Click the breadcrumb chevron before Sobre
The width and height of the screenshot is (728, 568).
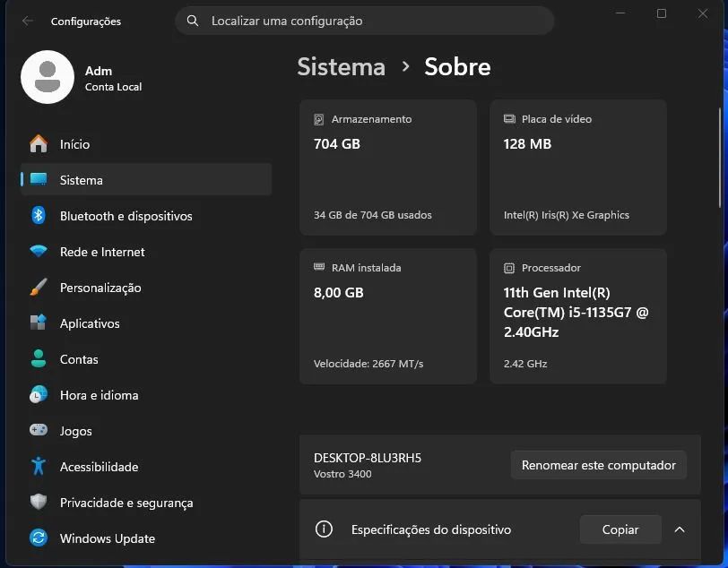(x=405, y=67)
